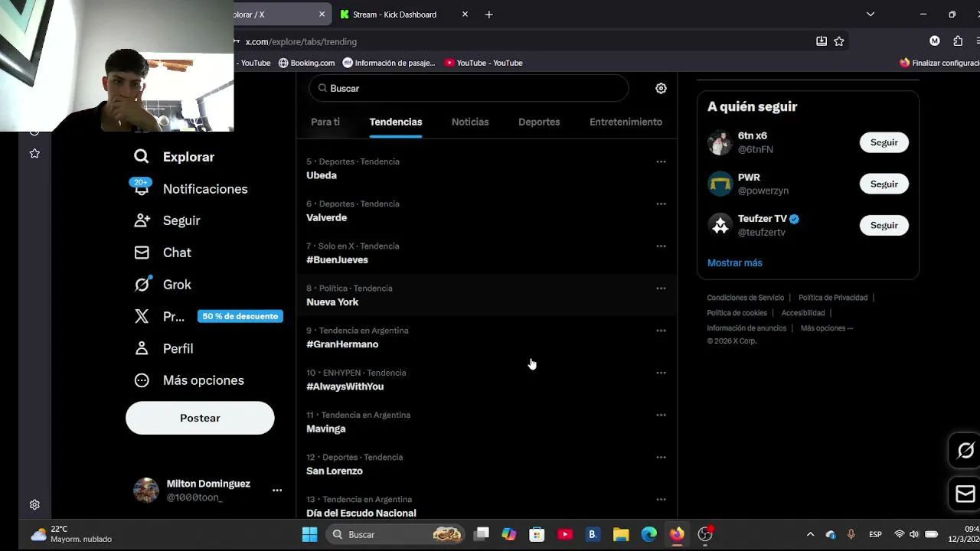980x551 pixels.
Task: Open explore settings gear next to search
Action: (661, 89)
